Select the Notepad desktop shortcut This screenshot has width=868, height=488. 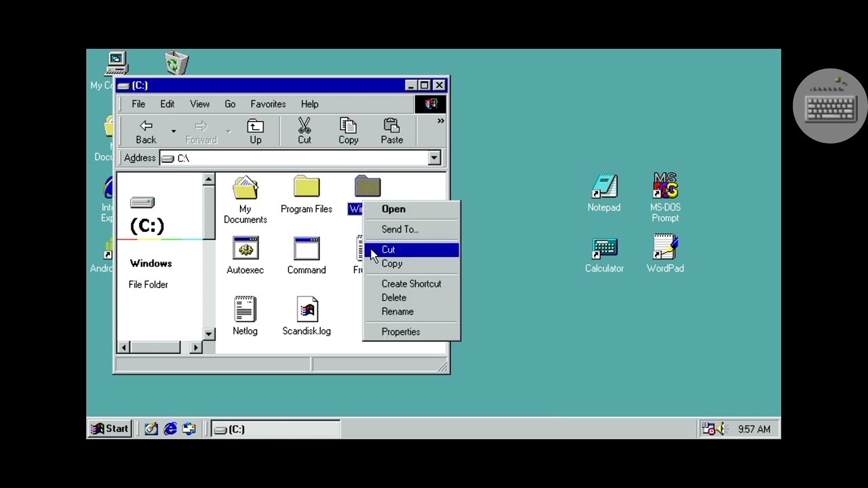click(604, 186)
